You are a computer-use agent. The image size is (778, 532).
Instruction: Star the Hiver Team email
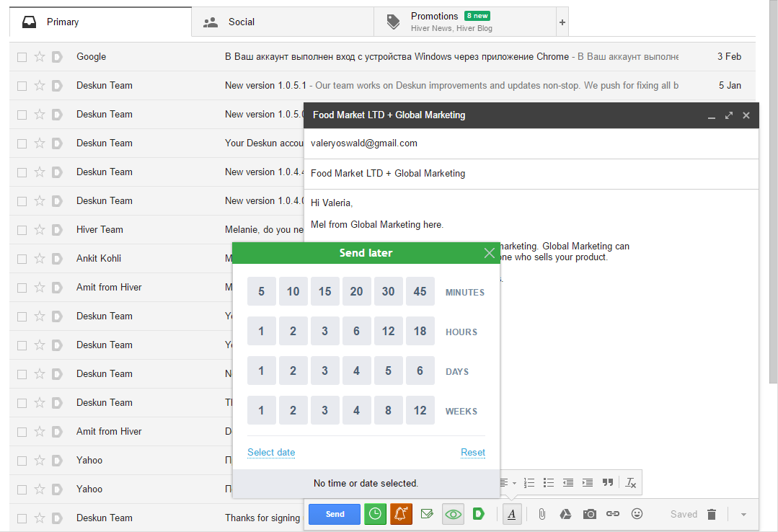pos(40,230)
